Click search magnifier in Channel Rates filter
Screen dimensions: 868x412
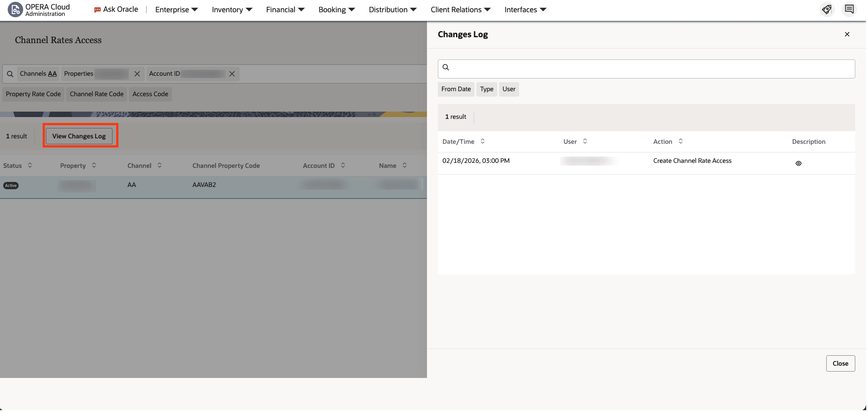(10, 74)
